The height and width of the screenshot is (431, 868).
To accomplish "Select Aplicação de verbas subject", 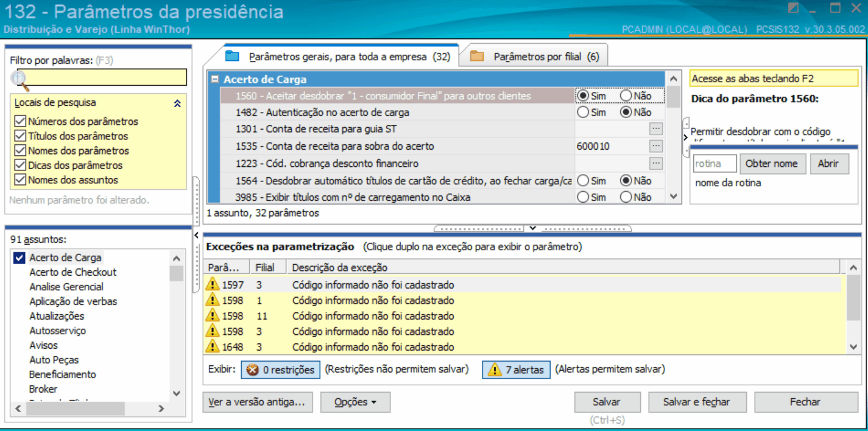I will pyautogui.click(x=73, y=301).
